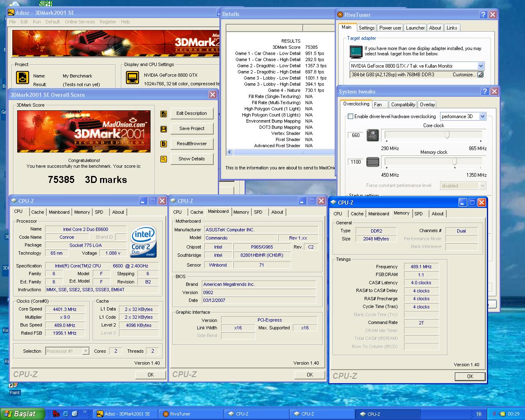This screenshot has width=525, height=420.
Task: Click the help question mark in RivaTuner title bar
Action: click(x=484, y=15)
